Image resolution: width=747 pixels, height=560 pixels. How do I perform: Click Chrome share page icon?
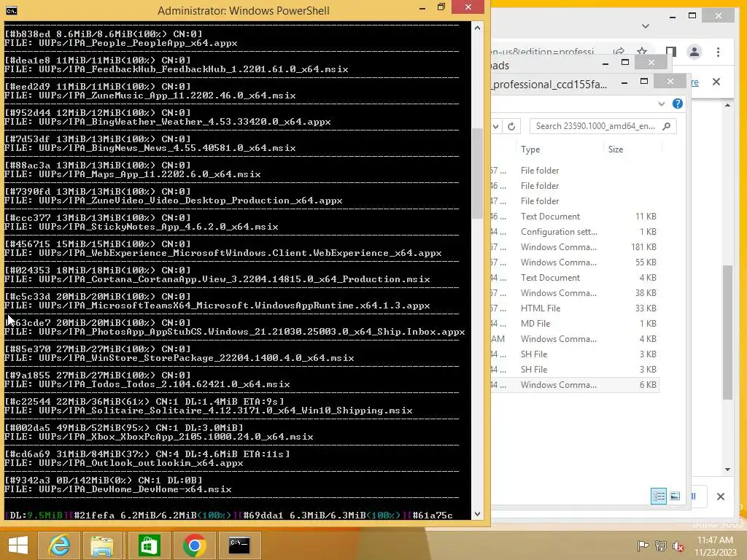point(619,52)
